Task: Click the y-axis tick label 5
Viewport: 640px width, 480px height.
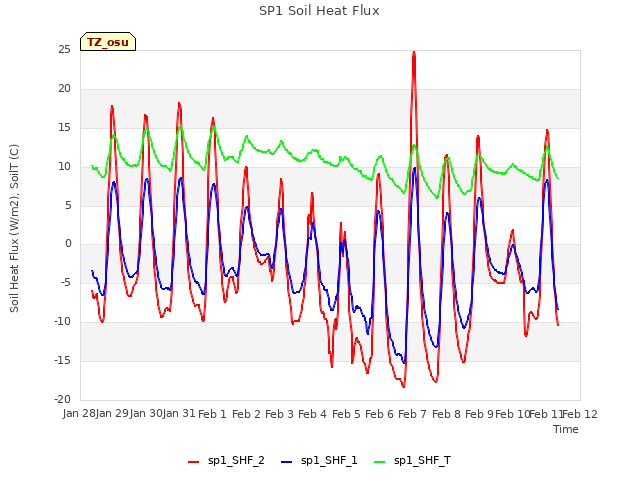Action: [x=68, y=206]
